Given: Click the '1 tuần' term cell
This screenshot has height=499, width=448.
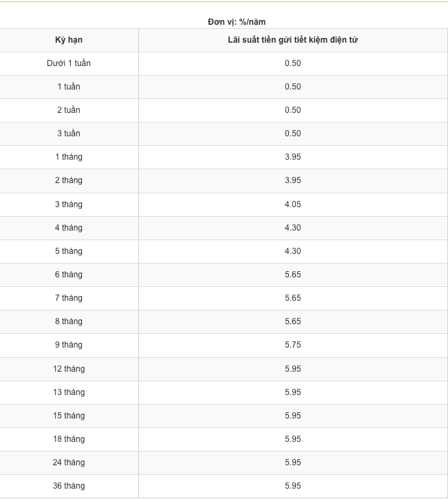Looking at the screenshot, I should [x=69, y=87].
